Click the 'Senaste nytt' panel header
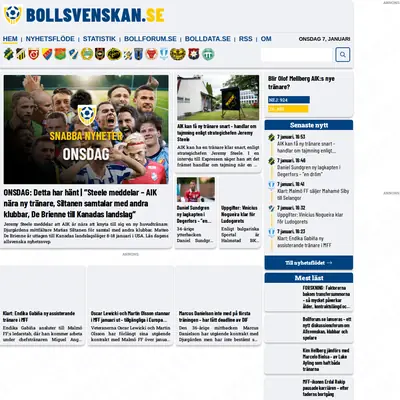This screenshot has width=400, height=400. click(309, 125)
